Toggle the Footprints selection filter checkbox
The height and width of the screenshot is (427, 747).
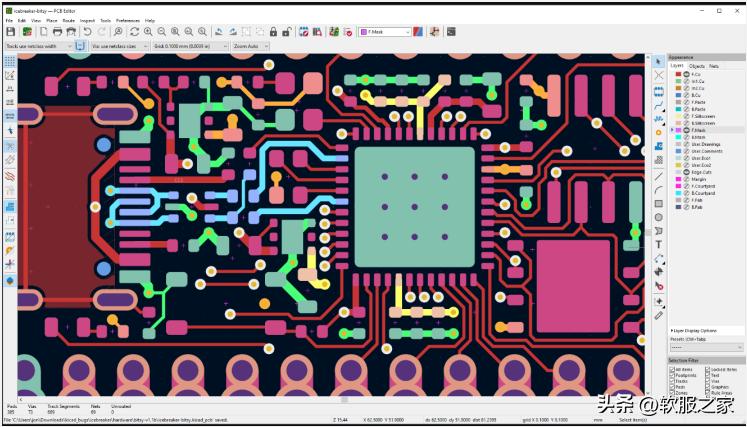pyautogui.click(x=672, y=375)
